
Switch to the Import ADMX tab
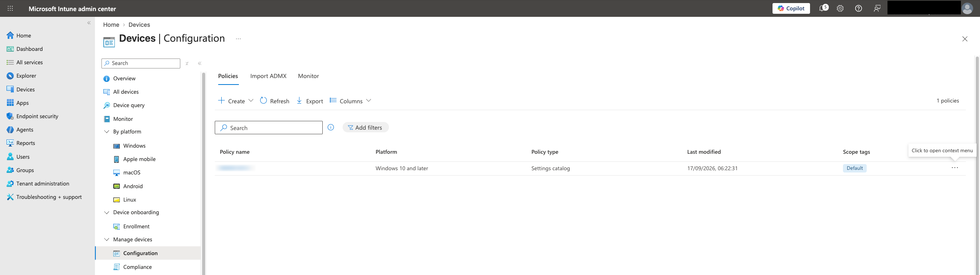point(268,76)
